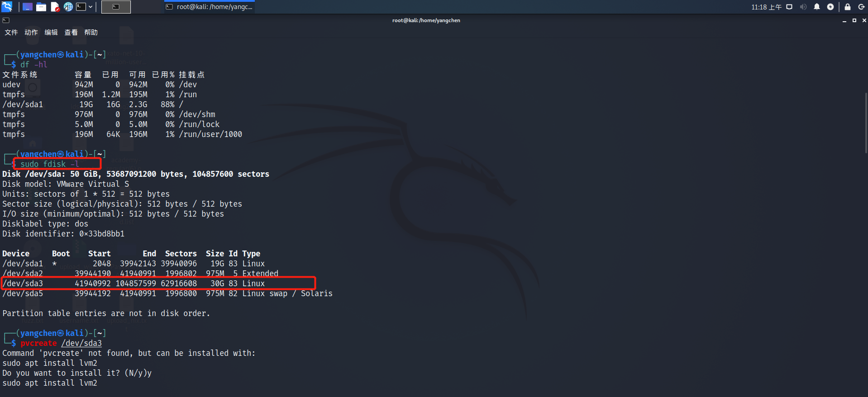Open the 动作 menu
The image size is (868, 397).
(x=31, y=33)
